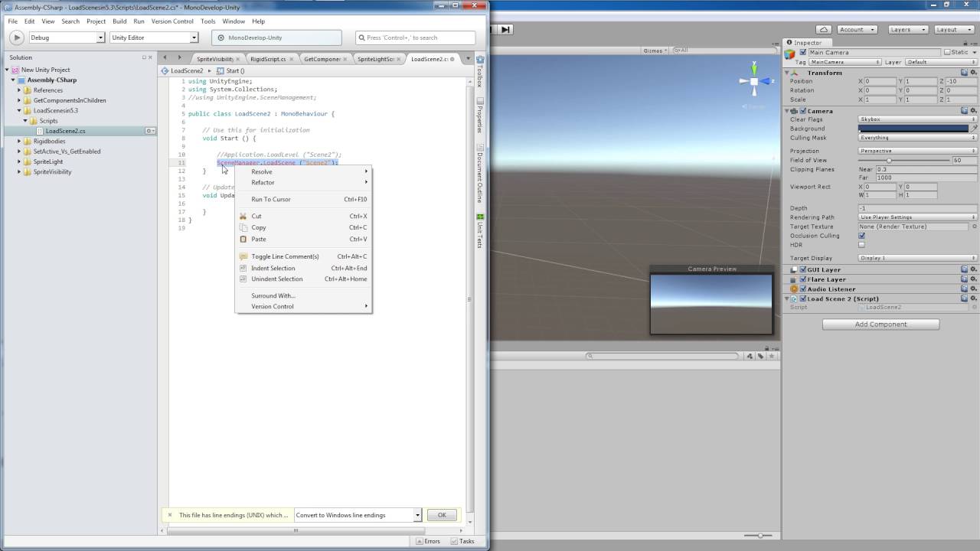980x551 pixels.
Task: Open LoadScene2.cs file options gear
Action: (x=150, y=131)
